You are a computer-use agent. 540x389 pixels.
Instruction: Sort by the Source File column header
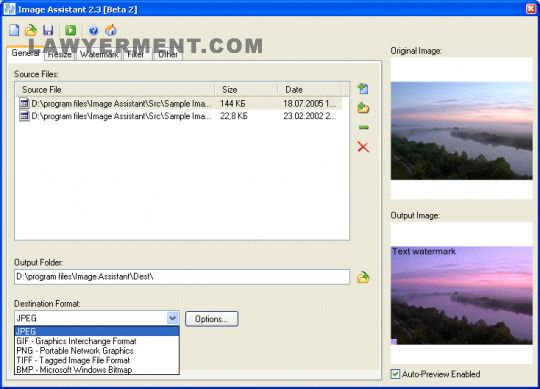click(115, 90)
